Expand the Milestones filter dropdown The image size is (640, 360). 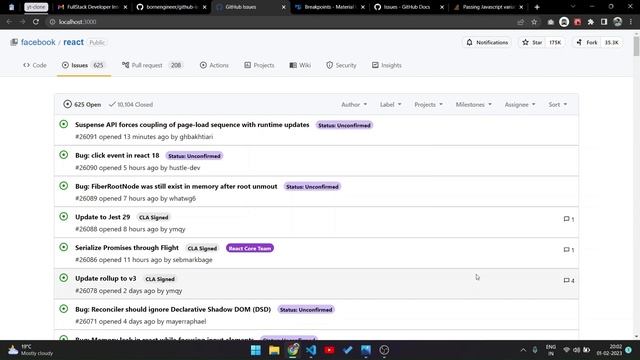pyautogui.click(x=473, y=104)
